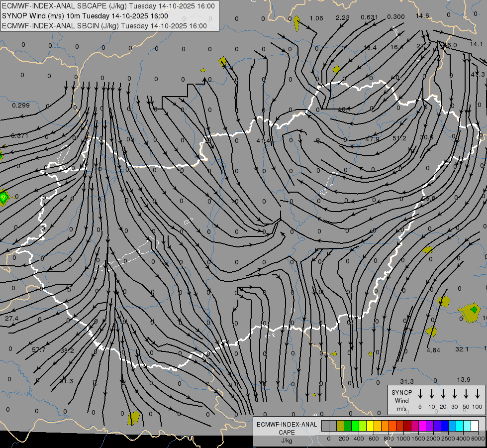Click the 59.8 CAPE value on map

(429, 198)
